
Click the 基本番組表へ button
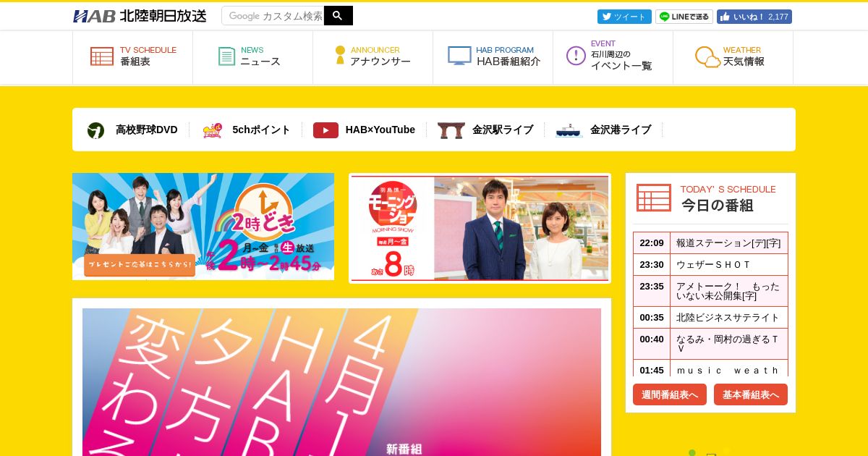click(751, 394)
